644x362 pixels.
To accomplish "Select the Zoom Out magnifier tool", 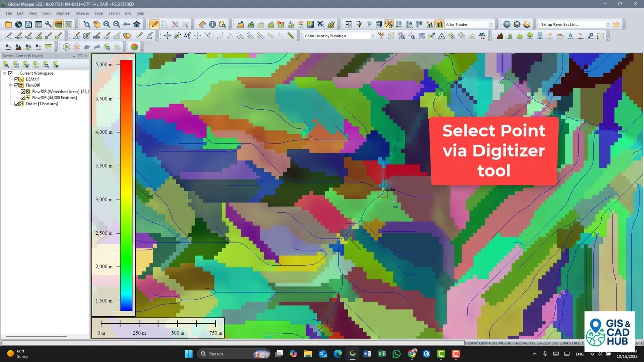I will click(117, 24).
